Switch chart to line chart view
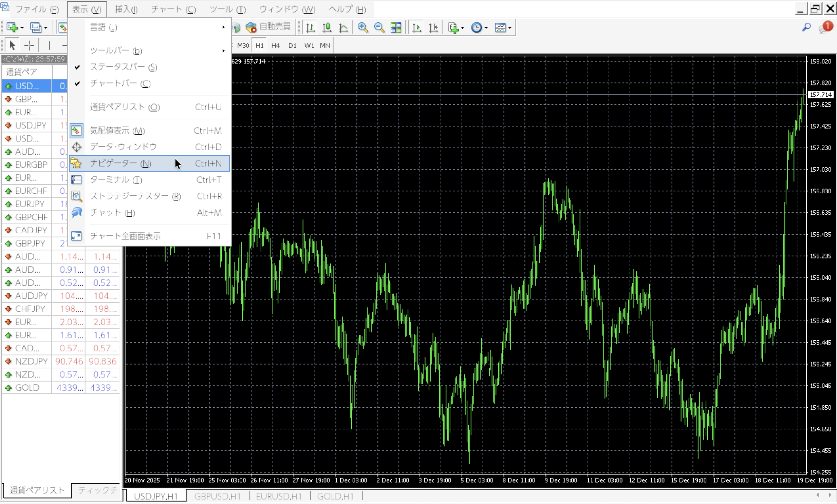Viewport: 837px width, 504px height. [343, 27]
